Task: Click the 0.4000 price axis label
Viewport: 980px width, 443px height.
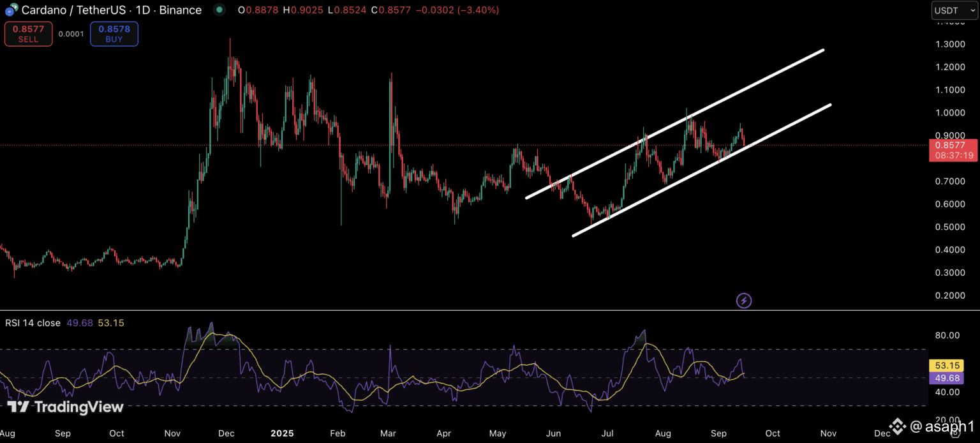Action: [951, 250]
